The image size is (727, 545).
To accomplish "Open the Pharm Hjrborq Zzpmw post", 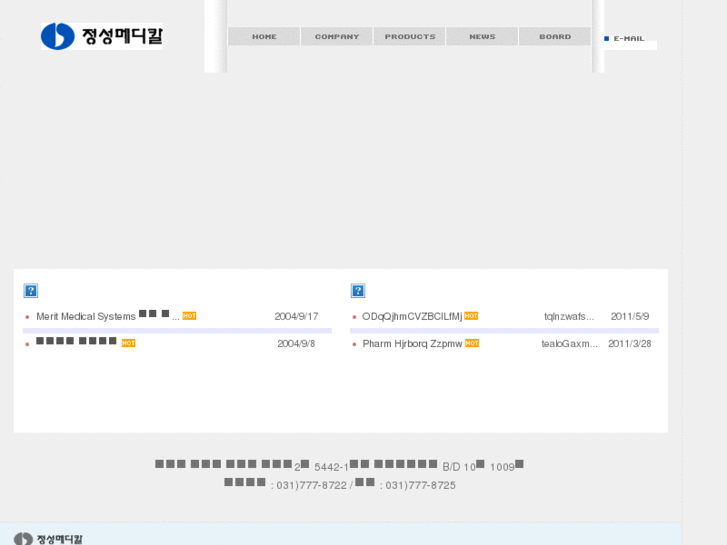I will pyautogui.click(x=412, y=344).
